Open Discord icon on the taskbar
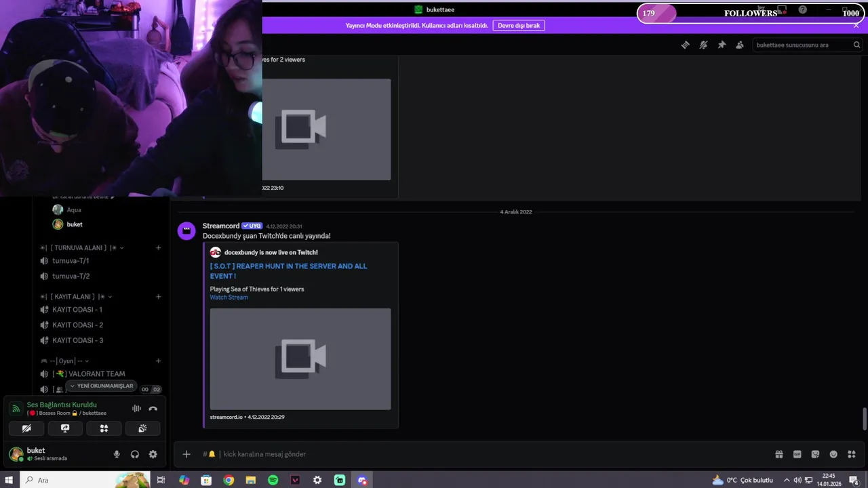Screen dimensions: 868x488 click(x=362, y=480)
